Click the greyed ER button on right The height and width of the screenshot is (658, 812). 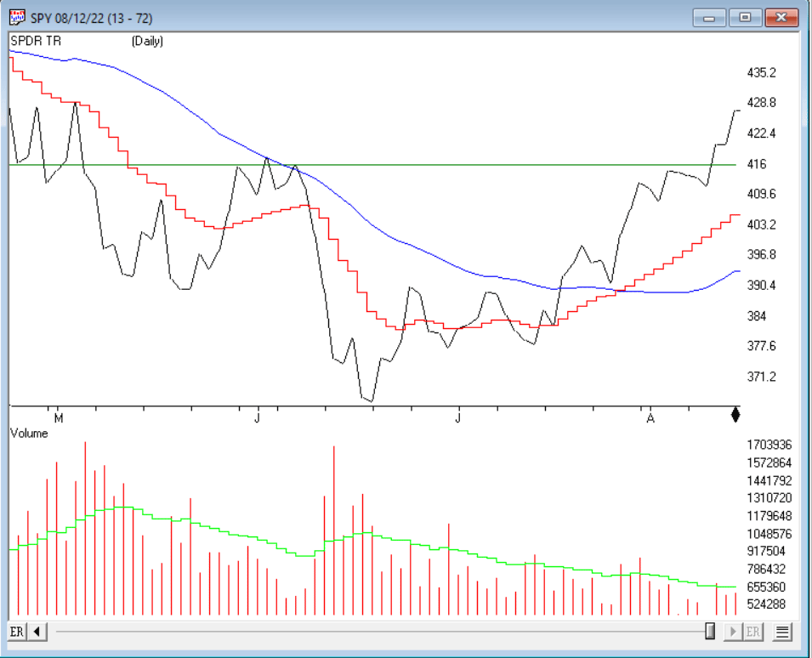(x=753, y=632)
